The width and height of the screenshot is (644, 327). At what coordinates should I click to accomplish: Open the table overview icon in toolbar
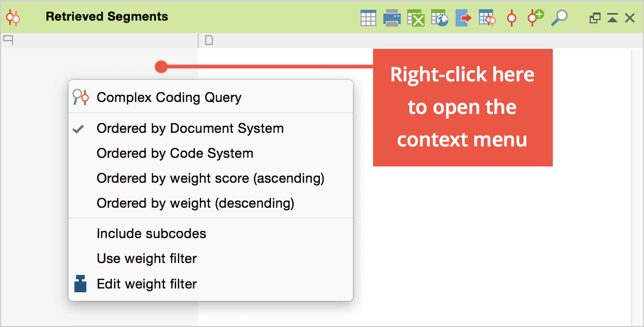click(368, 18)
